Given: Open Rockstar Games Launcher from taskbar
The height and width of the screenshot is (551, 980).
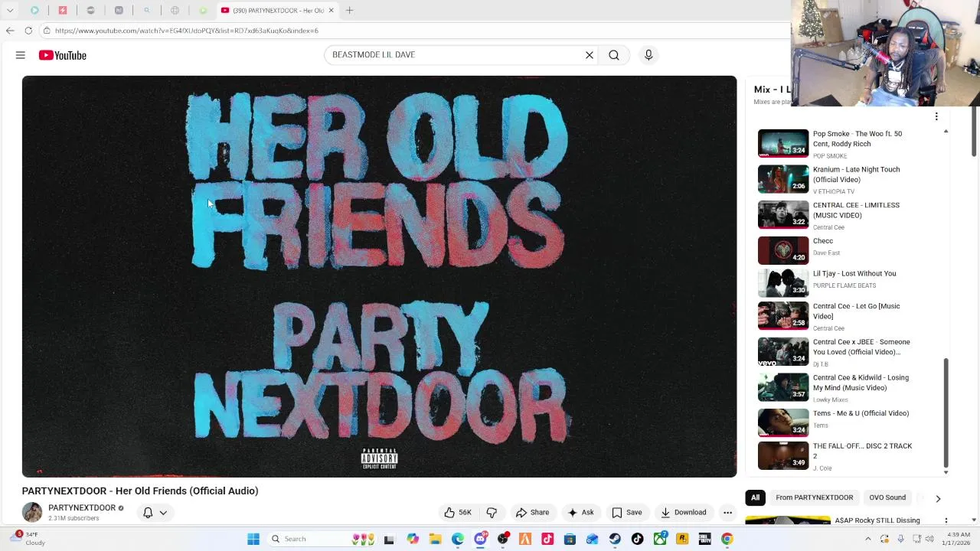Looking at the screenshot, I should click(682, 539).
